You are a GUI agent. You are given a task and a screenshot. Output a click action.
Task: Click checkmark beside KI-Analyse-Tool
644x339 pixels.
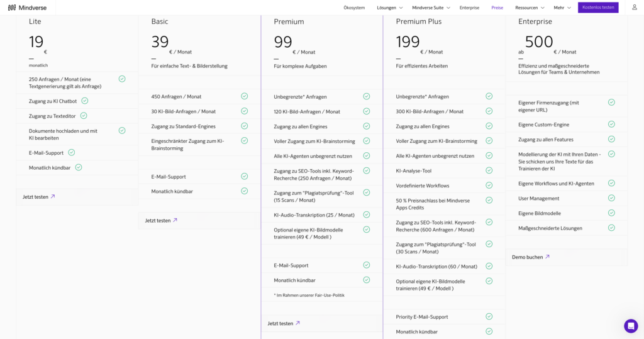pos(489,170)
